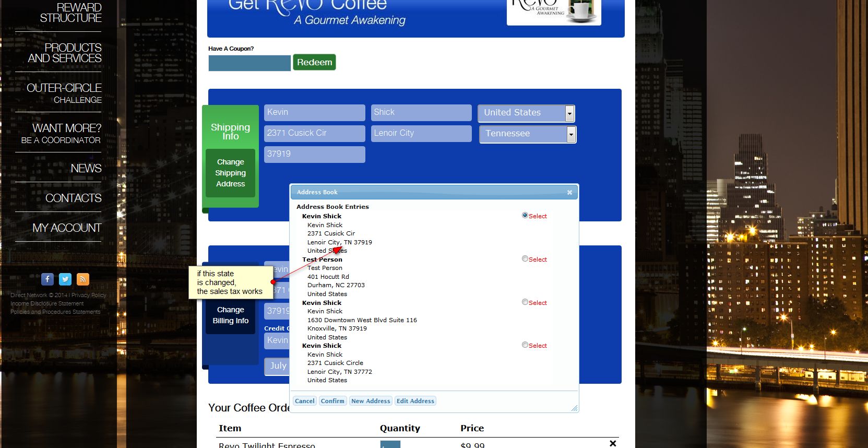Click the coupon code input field

pos(249,63)
